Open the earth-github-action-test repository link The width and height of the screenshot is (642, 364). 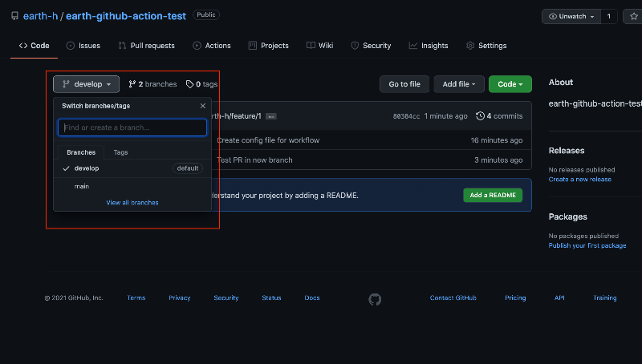(x=126, y=16)
